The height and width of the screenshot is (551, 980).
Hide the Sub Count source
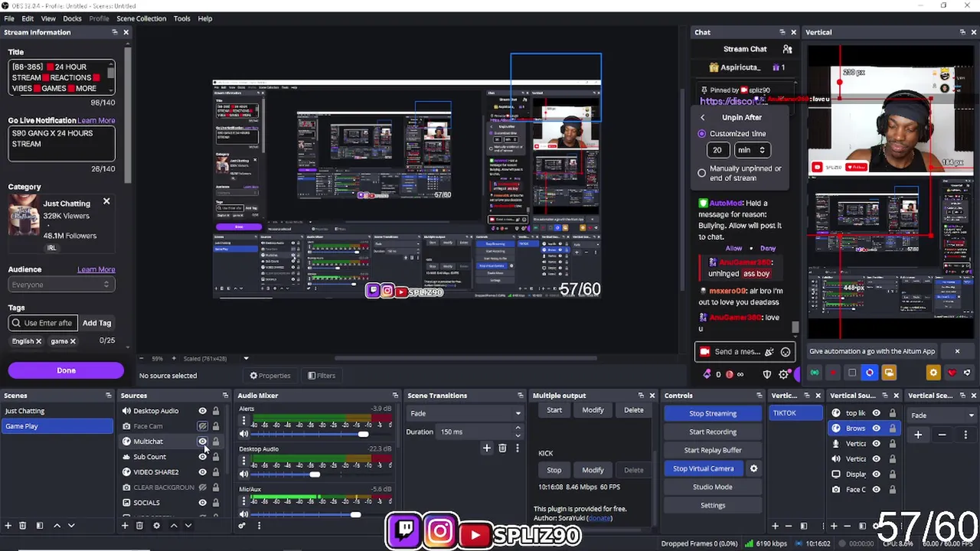tap(202, 457)
